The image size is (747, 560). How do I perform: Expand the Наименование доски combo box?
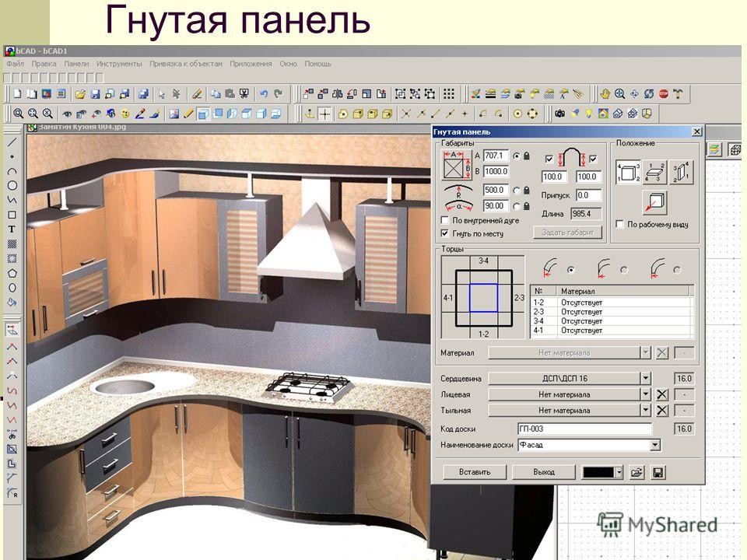tap(655, 445)
